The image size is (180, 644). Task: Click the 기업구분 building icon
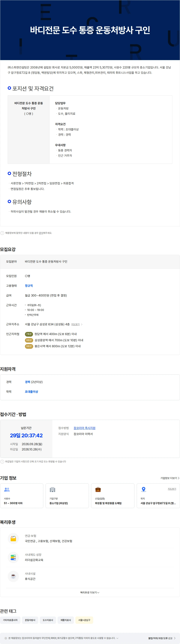[52, 490]
